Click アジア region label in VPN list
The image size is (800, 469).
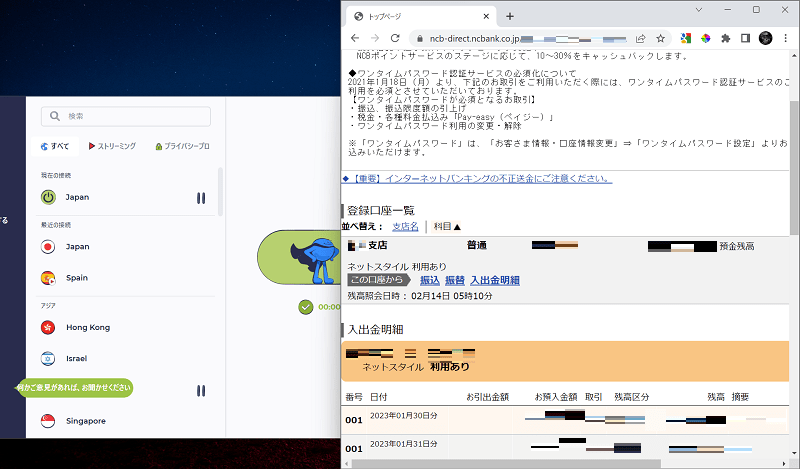pos(48,306)
